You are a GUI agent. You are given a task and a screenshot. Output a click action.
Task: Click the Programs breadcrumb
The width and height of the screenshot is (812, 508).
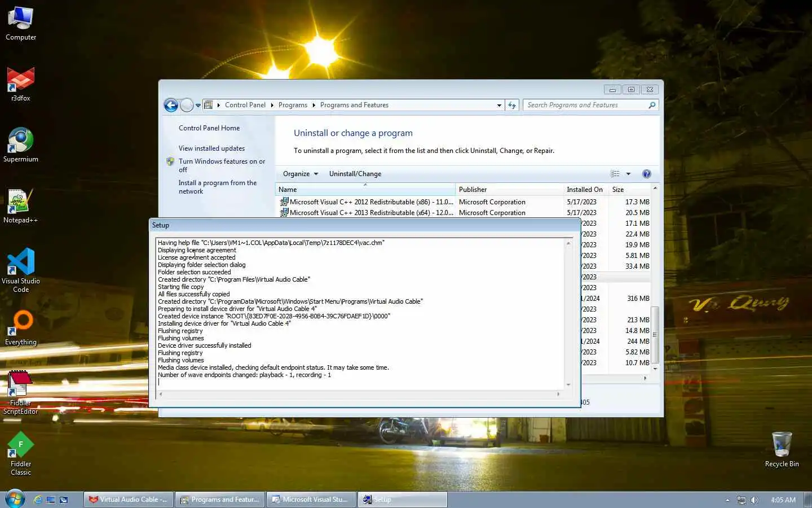click(x=293, y=105)
